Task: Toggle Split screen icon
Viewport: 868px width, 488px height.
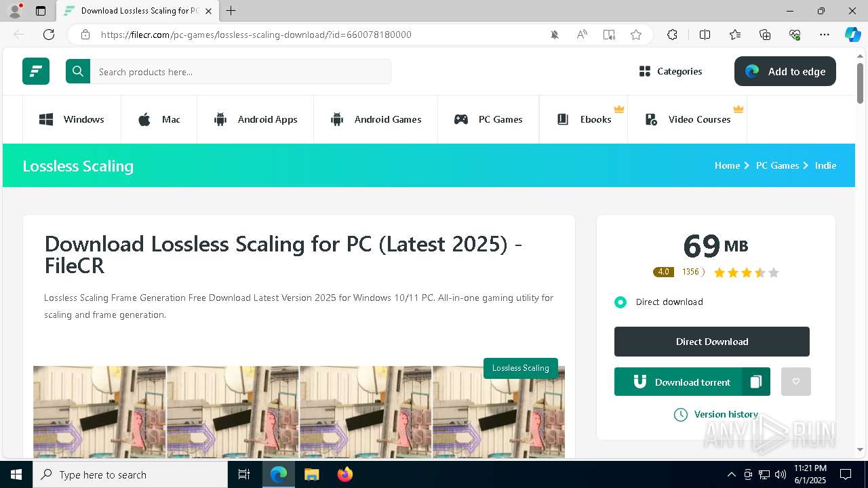Action: click(x=705, y=35)
